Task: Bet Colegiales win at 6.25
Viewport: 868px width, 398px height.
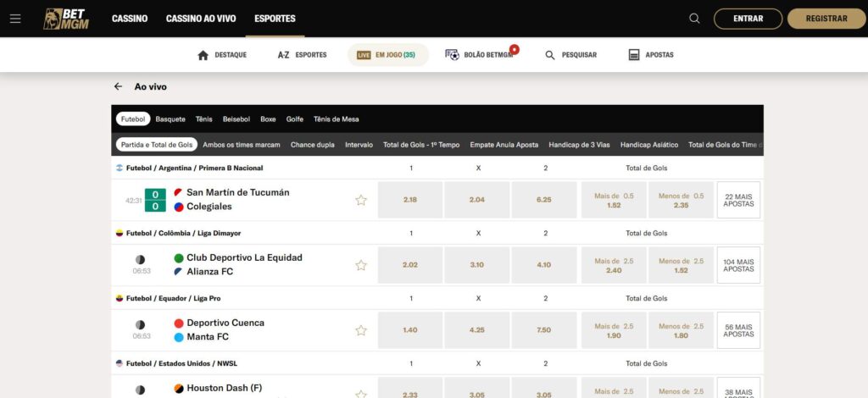Action: tap(543, 200)
